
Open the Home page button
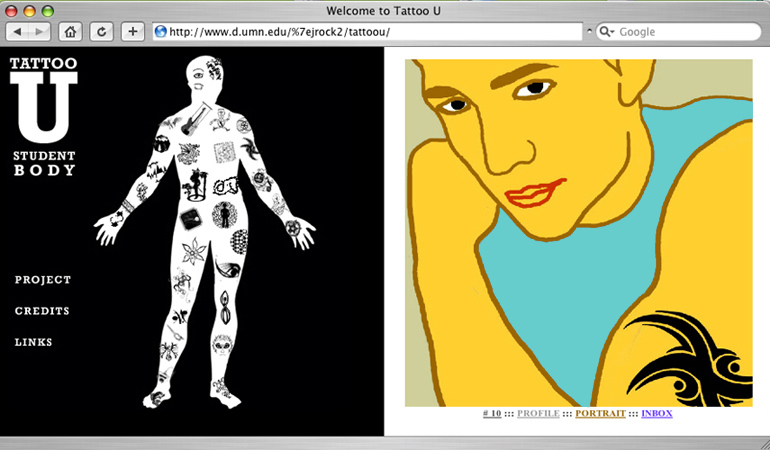click(x=70, y=32)
